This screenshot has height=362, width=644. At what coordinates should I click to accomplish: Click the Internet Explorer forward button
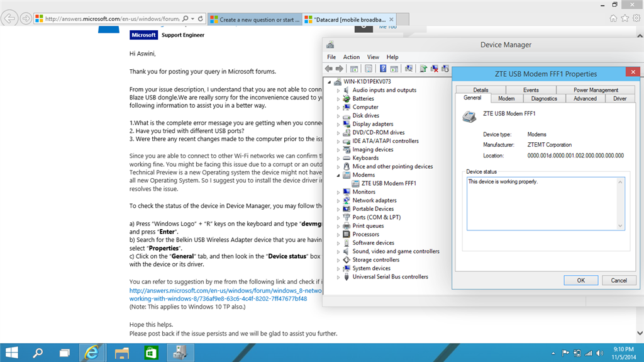25,18
